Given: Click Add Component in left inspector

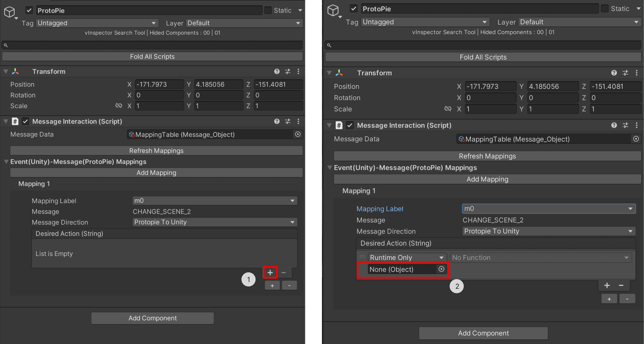Looking at the screenshot, I should (x=153, y=318).
